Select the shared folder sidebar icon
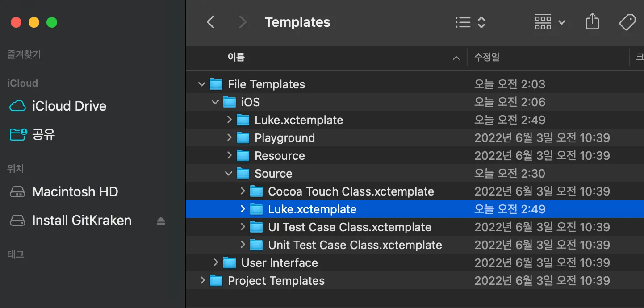This screenshot has width=644, height=308. click(18, 134)
